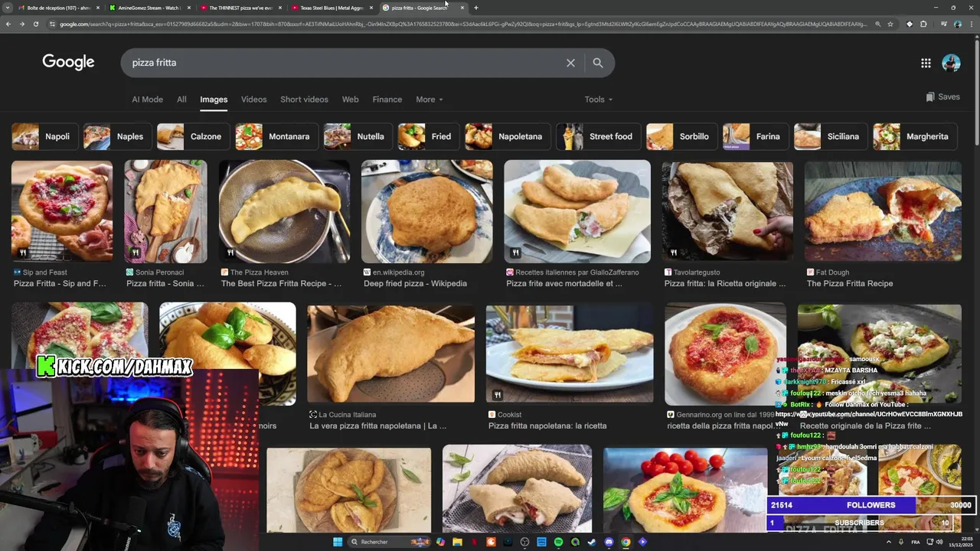This screenshot has width=980, height=551.
Task: Filter images by Napoli chip
Action: [44, 136]
